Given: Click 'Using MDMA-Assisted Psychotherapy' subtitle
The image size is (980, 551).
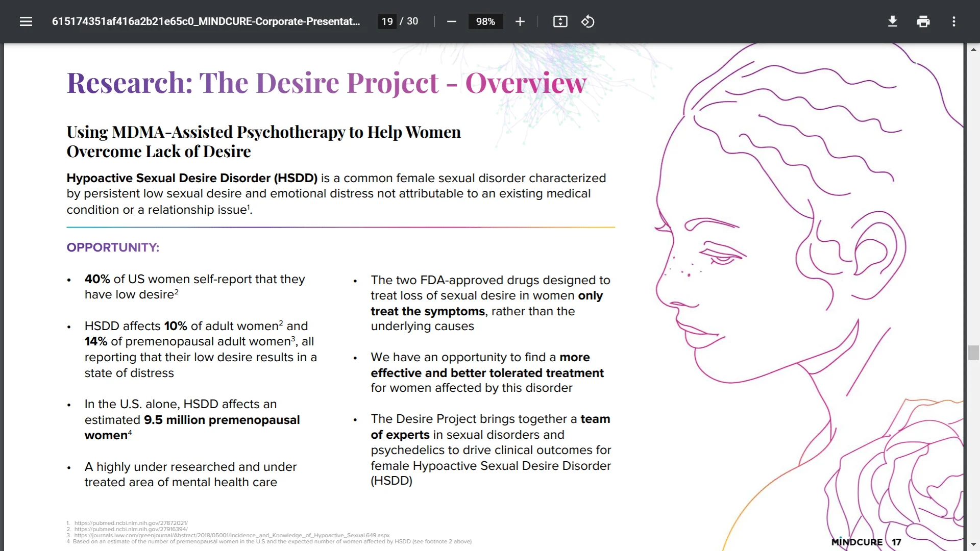Looking at the screenshot, I should (263, 142).
